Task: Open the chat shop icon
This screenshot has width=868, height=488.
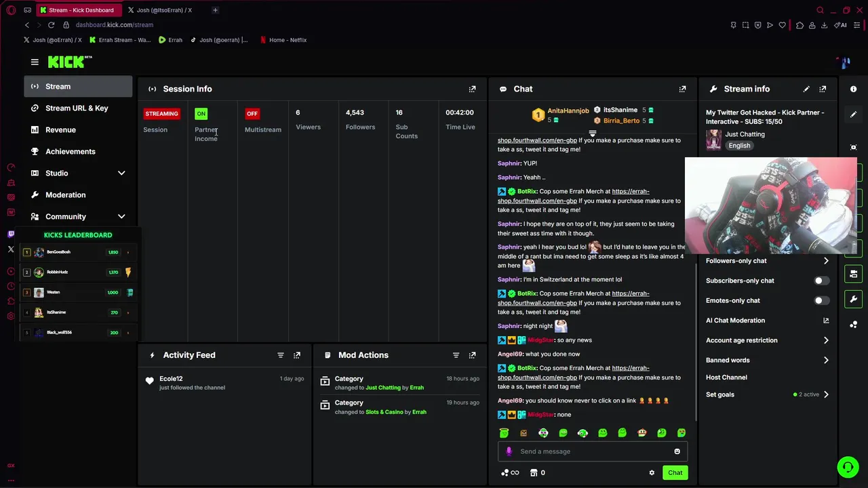Action: tap(538, 473)
